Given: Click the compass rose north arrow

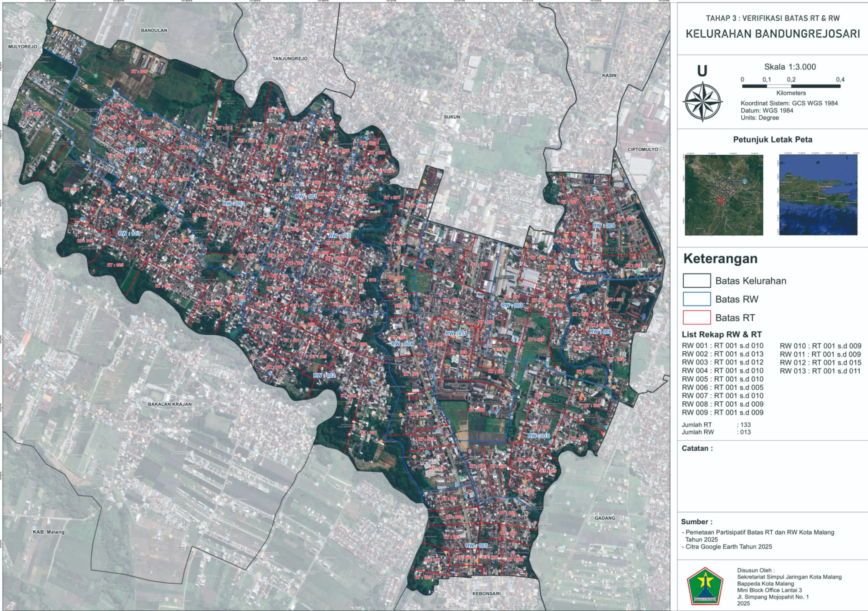Looking at the screenshot, I should coord(703,101).
